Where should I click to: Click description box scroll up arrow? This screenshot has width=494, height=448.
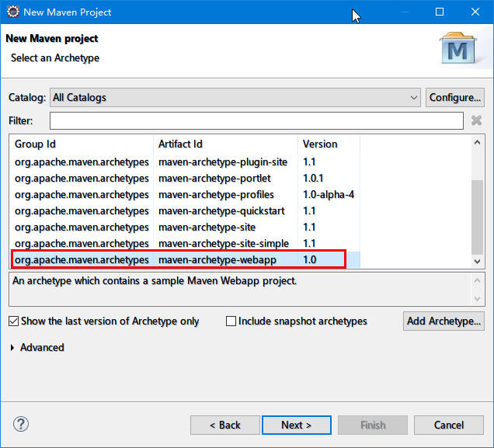tap(477, 280)
